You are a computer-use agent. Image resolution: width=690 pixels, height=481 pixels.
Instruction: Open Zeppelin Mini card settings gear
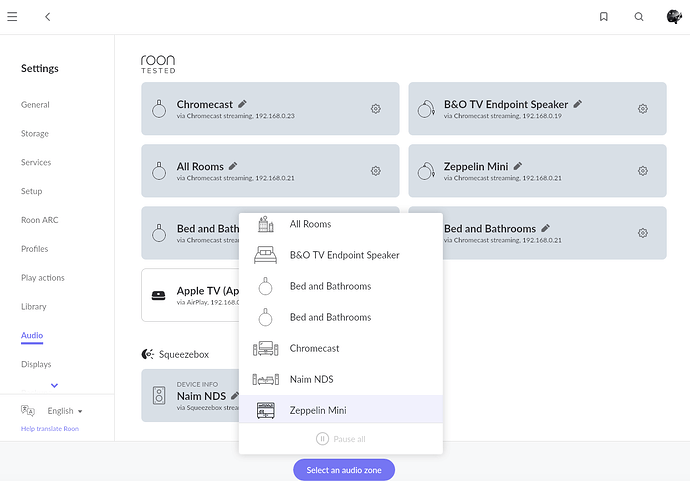click(x=643, y=171)
